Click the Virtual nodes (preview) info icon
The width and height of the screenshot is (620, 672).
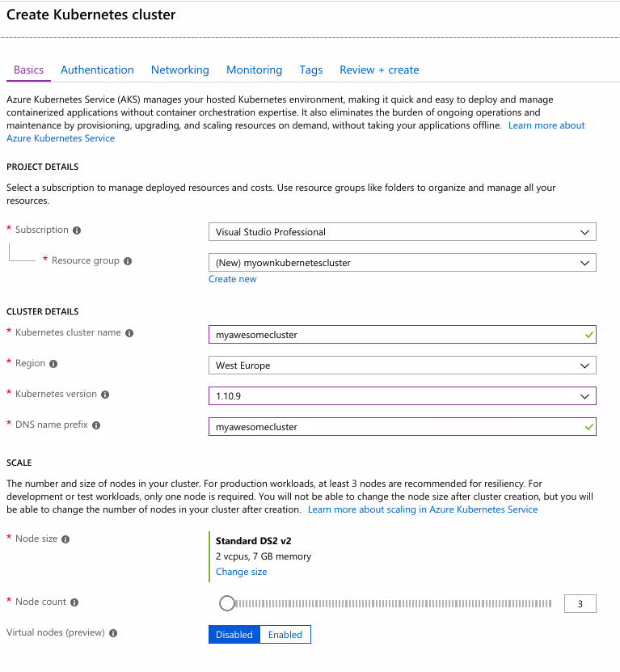point(113,633)
